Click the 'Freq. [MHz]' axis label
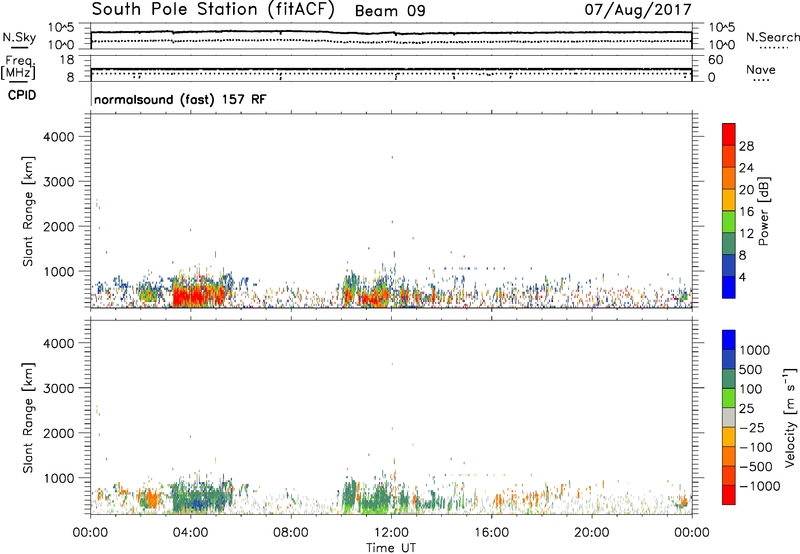Image resolution: width=800 pixels, height=554 pixels. [18, 67]
